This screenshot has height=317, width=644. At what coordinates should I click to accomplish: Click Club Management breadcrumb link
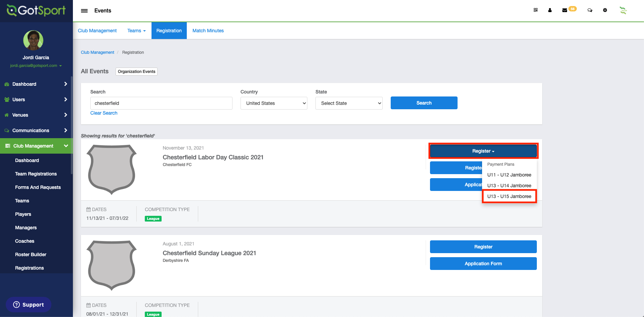coord(97,52)
